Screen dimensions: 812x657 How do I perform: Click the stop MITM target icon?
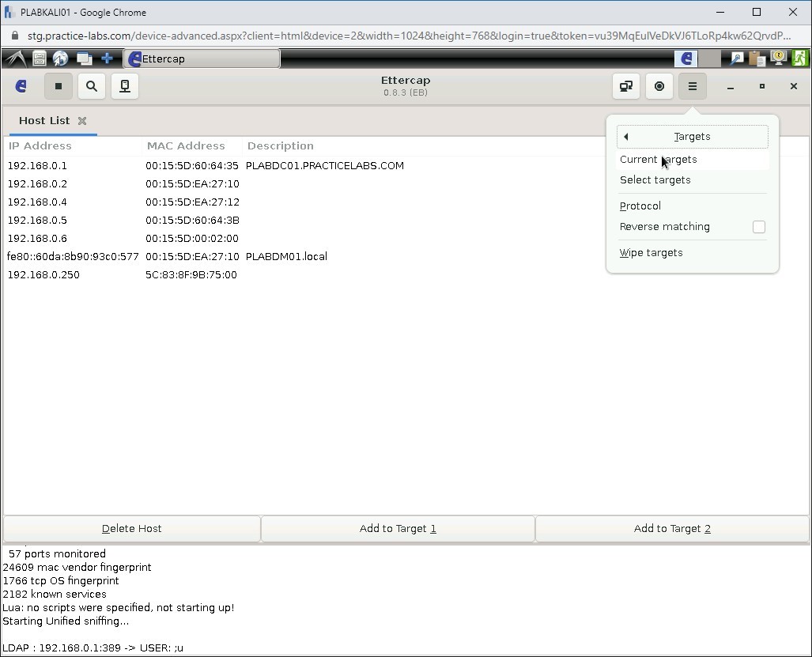tap(659, 86)
